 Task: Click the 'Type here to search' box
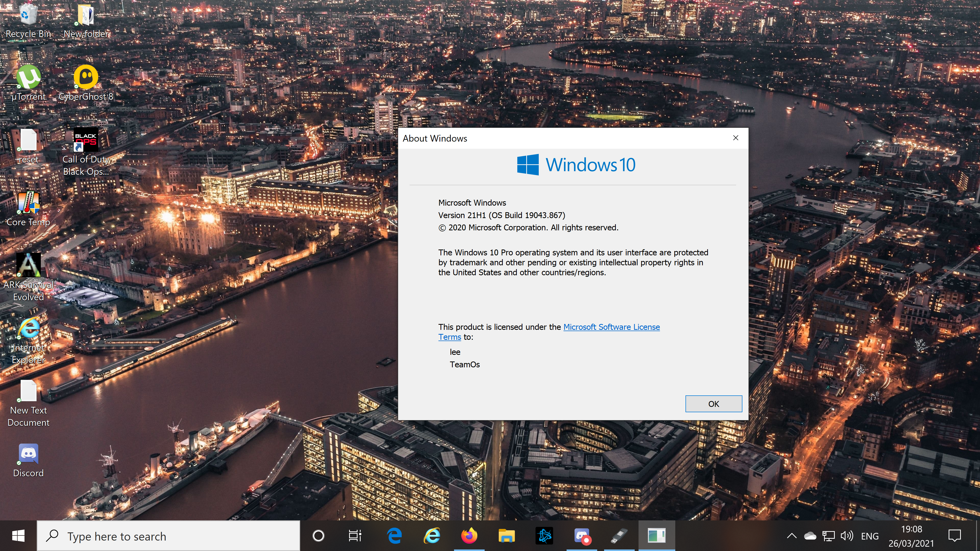point(168,536)
